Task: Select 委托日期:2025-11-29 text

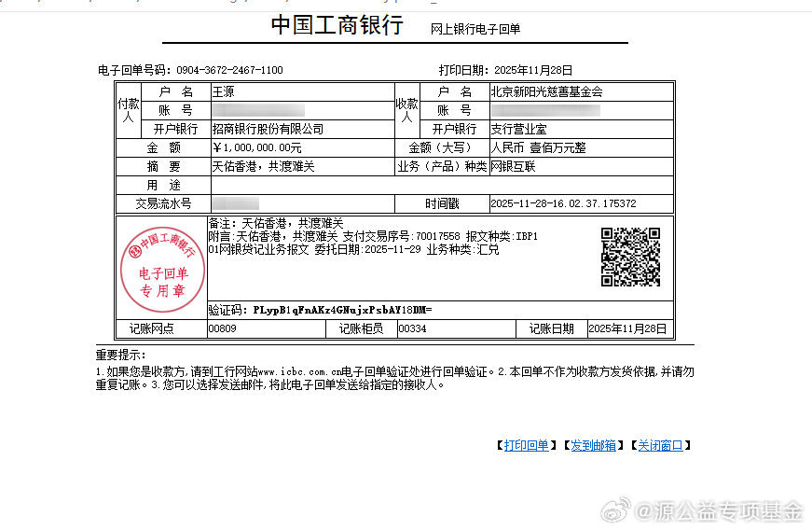Action: 367,249
